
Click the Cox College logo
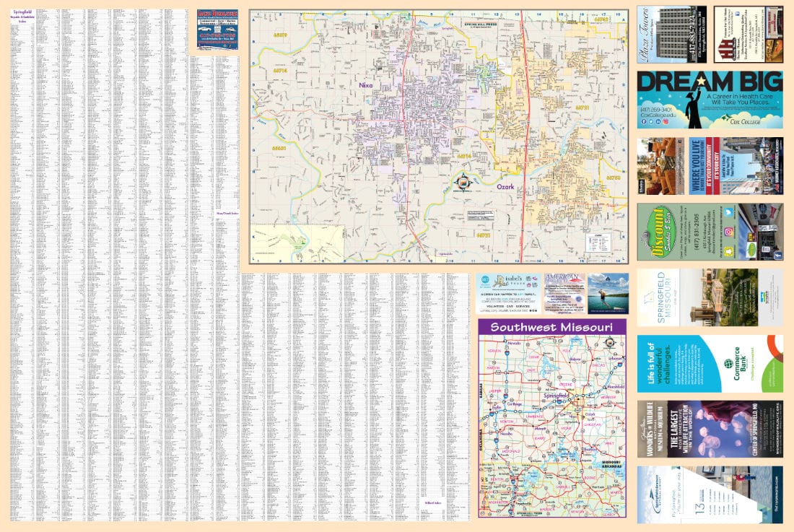pyautogui.click(x=741, y=119)
